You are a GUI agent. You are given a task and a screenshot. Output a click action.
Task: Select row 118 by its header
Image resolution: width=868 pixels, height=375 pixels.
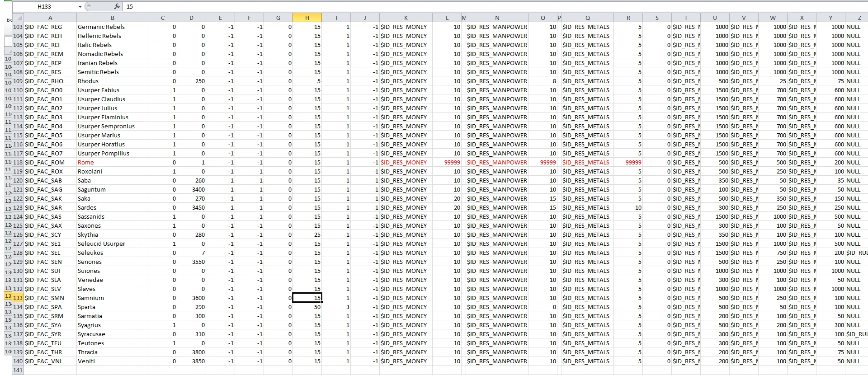click(18, 162)
